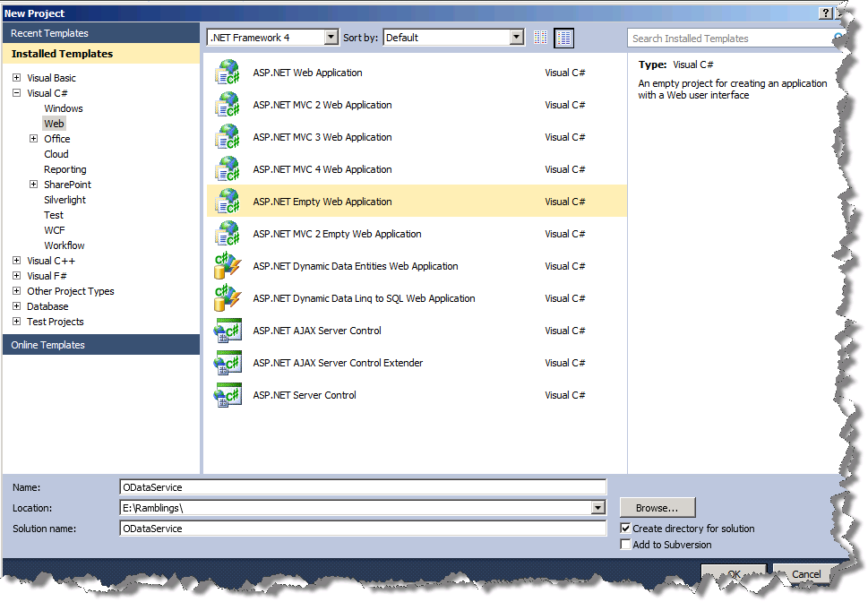Image resolution: width=868 pixels, height=602 pixels.
Task: Expand the Database tree node
Action: click(x=17, y=306)
